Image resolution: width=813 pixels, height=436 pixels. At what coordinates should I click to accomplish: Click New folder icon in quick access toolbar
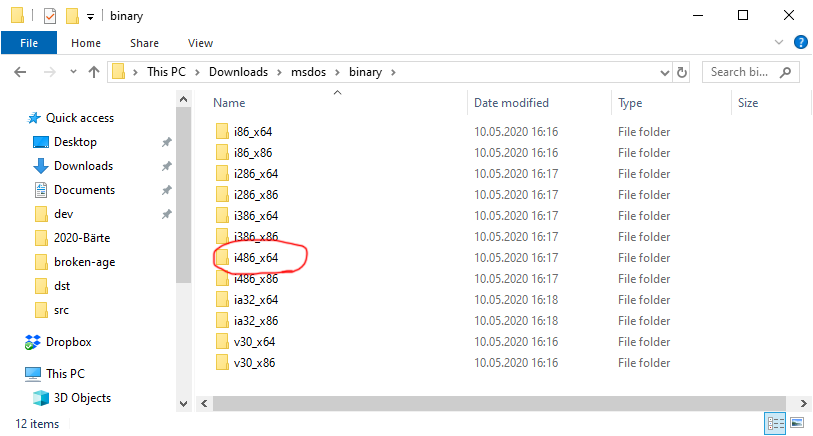tap(72, 16)
